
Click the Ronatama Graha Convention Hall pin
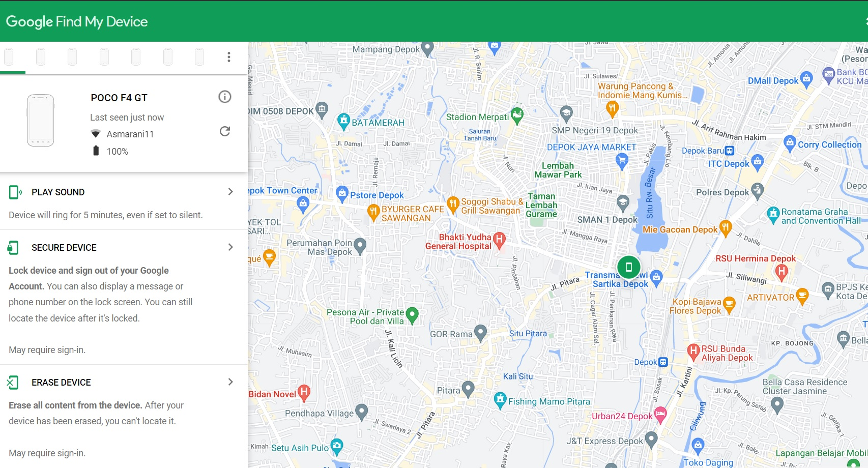coord(773,216)
